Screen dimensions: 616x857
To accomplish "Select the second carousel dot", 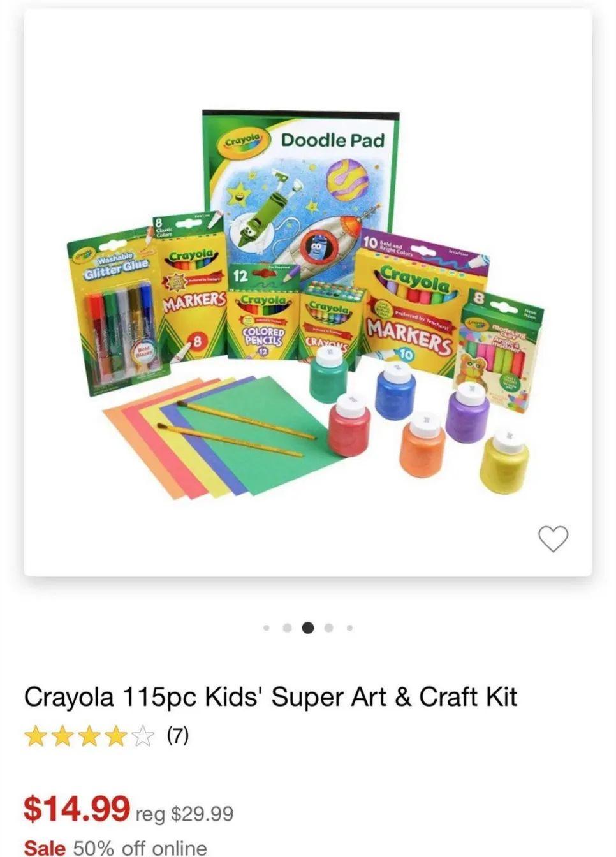I will [287, 628].
